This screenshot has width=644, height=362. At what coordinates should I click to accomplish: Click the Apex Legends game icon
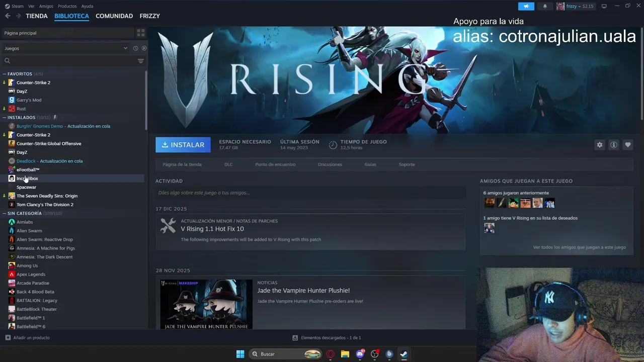click(x=12, y=274)
